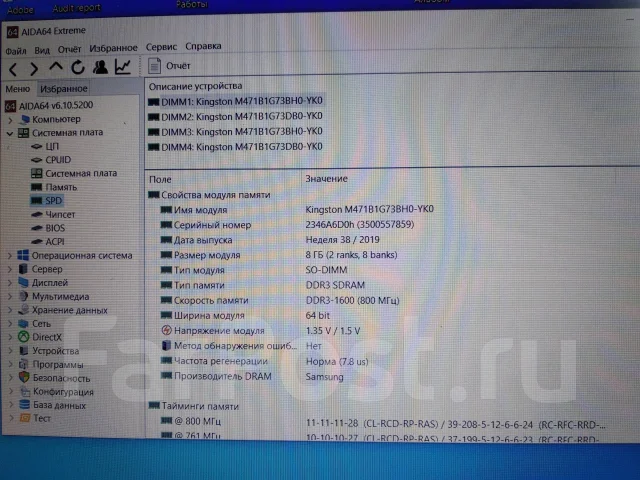This screenshot has width=640, height=480.
Task: Expand the Сервер node
Action: 10,269
